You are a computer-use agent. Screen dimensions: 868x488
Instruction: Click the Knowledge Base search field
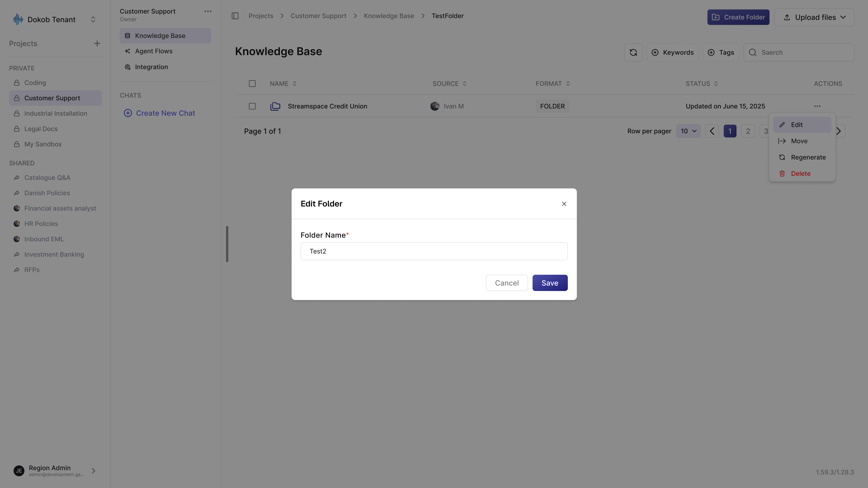[799, 52]
